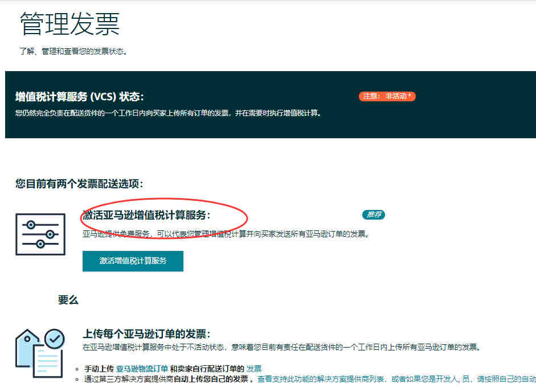Click the 管理发票 page title

(69, 23)
